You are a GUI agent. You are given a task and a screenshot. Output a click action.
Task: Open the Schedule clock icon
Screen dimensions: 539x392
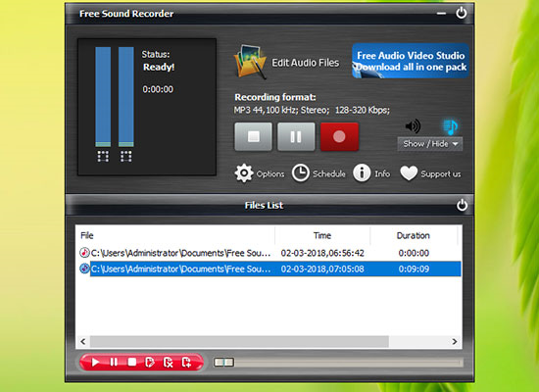pyautogui.click(x=301, y=172)
